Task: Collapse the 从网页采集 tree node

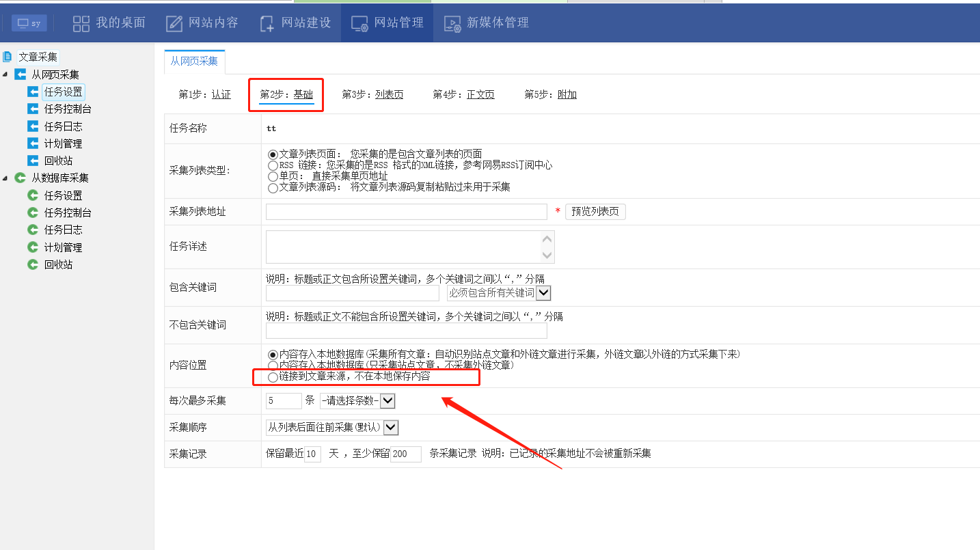Action: [5, 74]
